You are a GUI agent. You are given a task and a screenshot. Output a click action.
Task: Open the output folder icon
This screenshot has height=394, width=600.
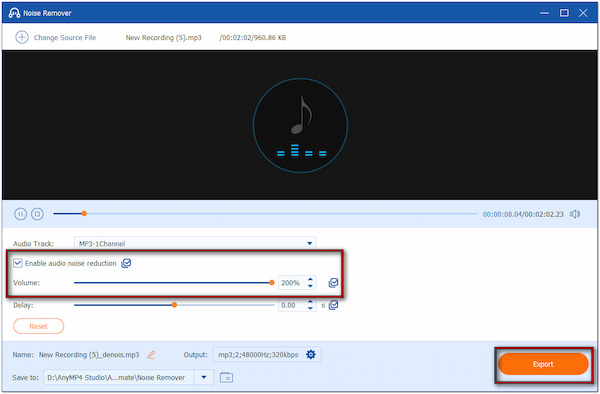tap(227, 377)
